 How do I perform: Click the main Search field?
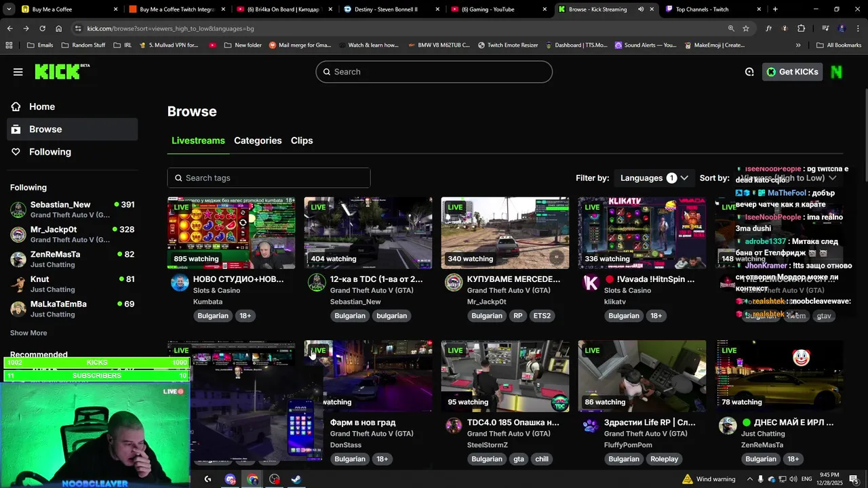coord(434,72)
